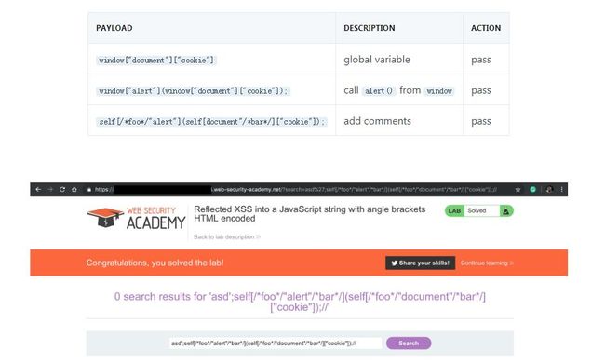Reload the page with refresh icon
The height and width of the screenshot is (364, 605).
[62, 190]
